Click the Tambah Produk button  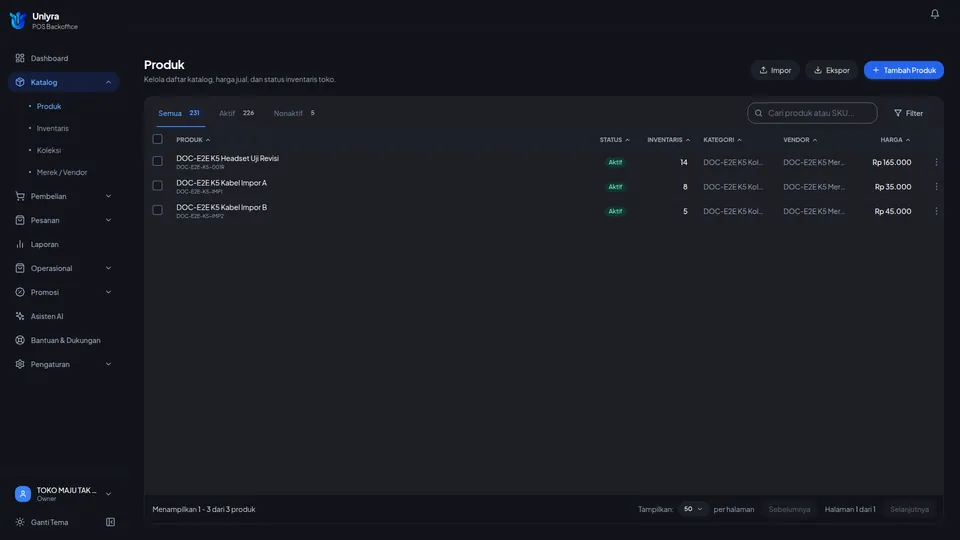coord(904,70)
